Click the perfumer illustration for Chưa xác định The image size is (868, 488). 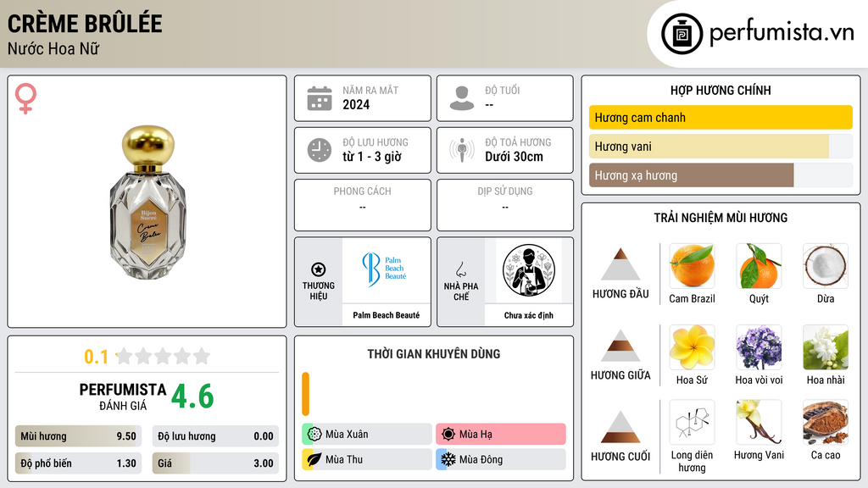coord(529,270)
